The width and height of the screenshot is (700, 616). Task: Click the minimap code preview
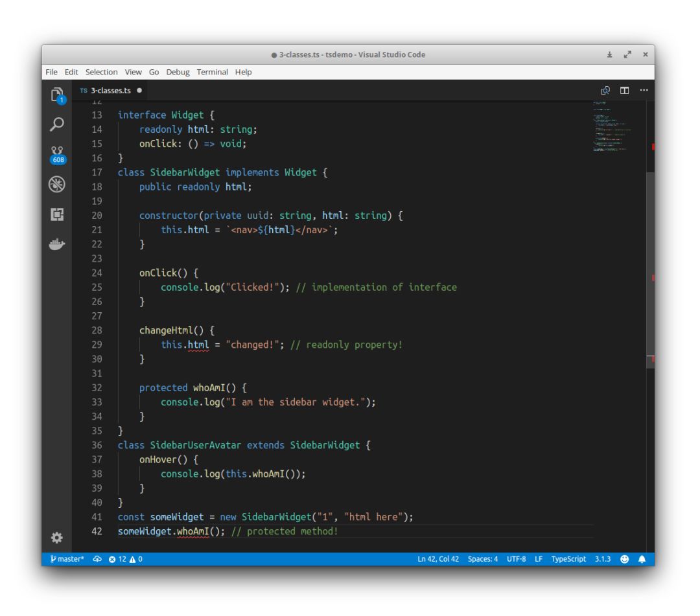click(612, 126)
